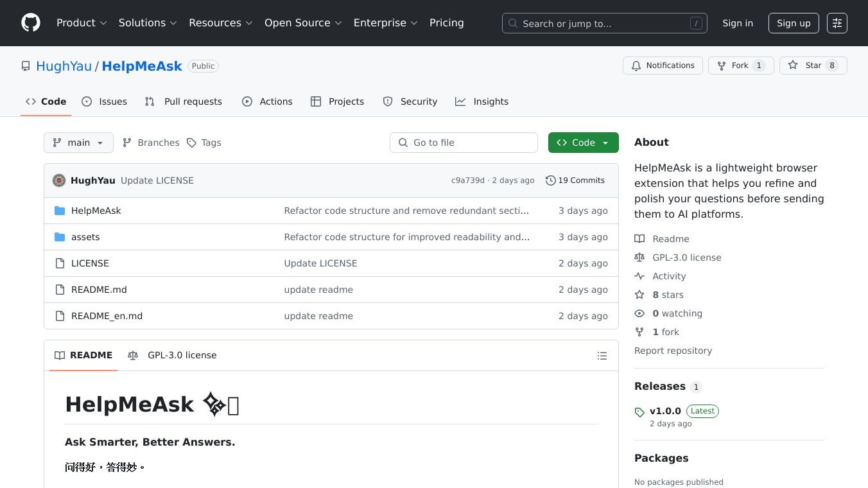This screenshot has width=868, height=488.
Task: Open the HelpMeAsk folder
Action: coord(96,211)
